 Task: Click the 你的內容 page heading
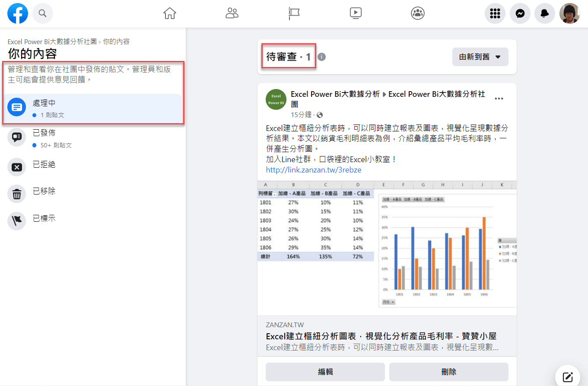tap(32, 54)
